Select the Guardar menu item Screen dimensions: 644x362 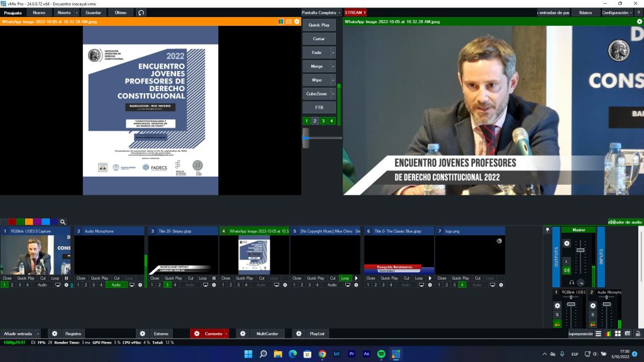[92, 13]
